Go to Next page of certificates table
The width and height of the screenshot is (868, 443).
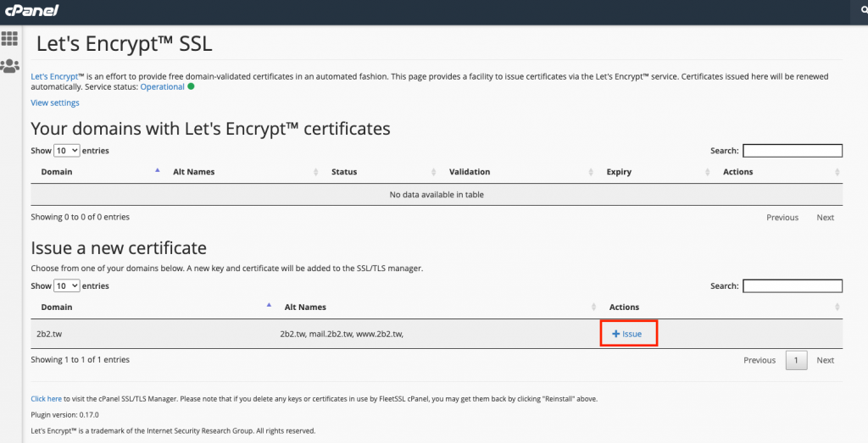point(825,218)
